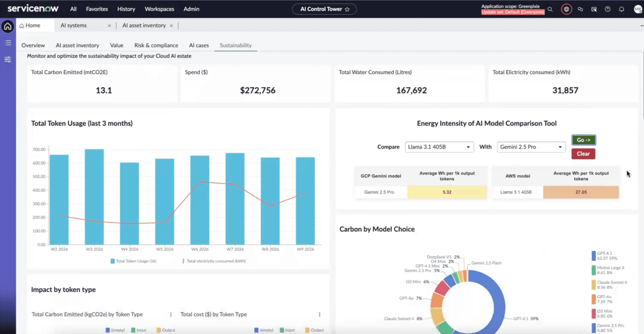Close the AI asset inventory tab

(171, 26)
